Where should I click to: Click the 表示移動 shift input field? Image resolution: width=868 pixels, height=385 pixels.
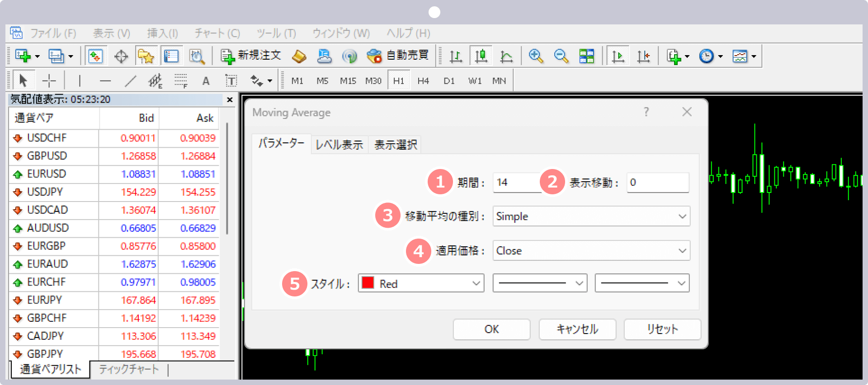coord(658,183)
